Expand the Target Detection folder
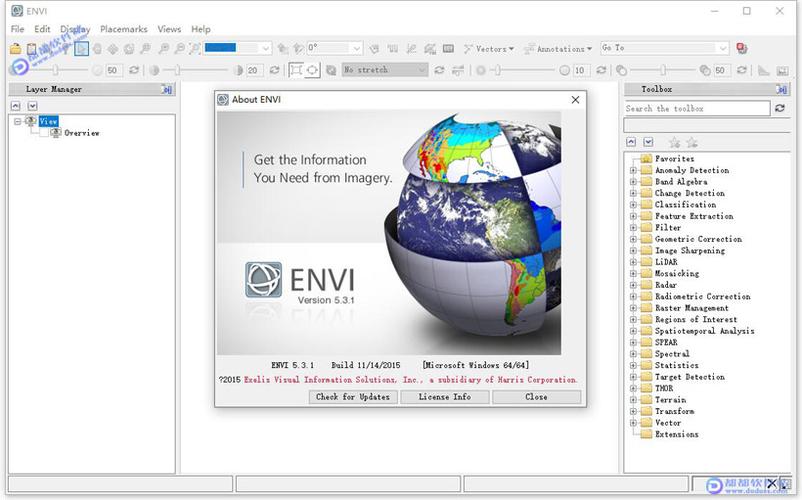The height and width of the screenshot is (500, 802). coord(633,377)
